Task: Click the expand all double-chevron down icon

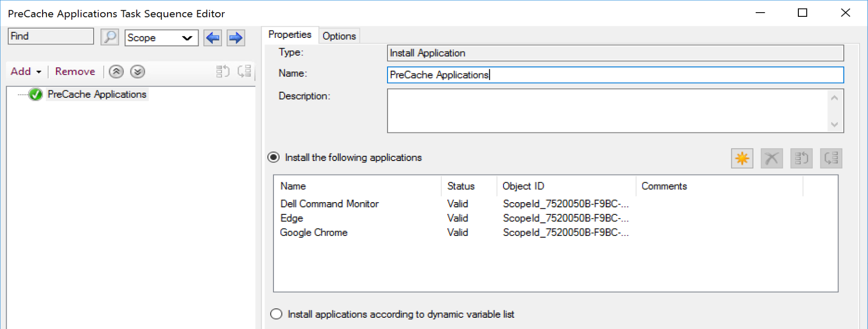Action: pyautogui.click(x=137, y=72)
